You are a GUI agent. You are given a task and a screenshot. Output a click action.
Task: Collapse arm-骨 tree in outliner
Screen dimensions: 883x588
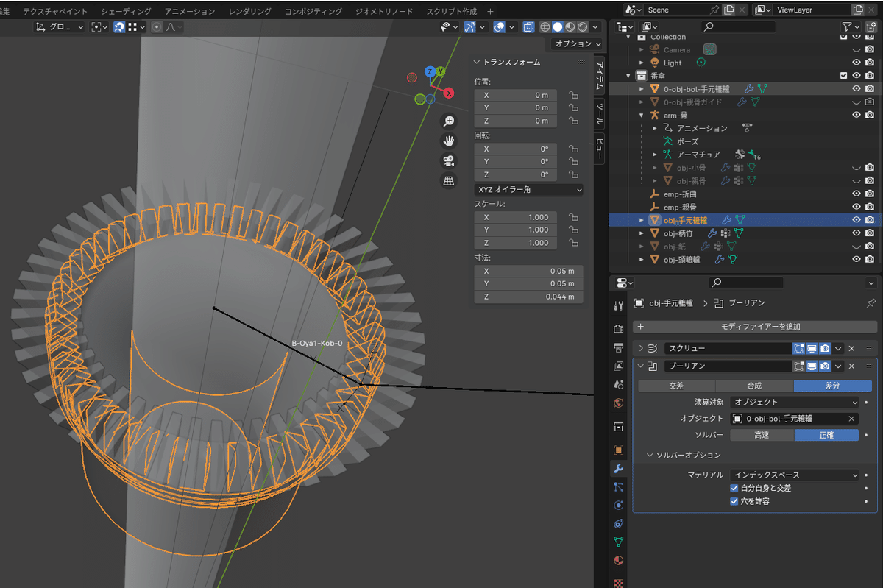(642, 115)
